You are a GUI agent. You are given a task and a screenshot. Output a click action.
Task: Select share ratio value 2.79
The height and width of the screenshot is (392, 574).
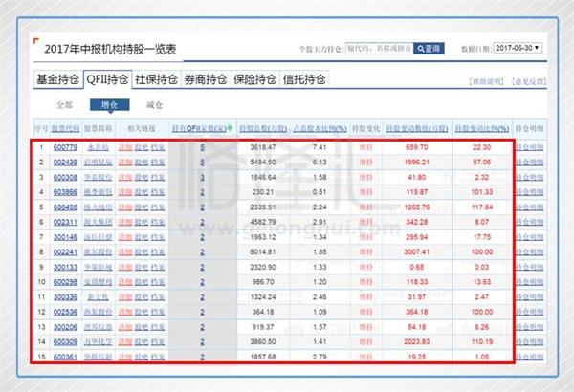tap(320, 357)
